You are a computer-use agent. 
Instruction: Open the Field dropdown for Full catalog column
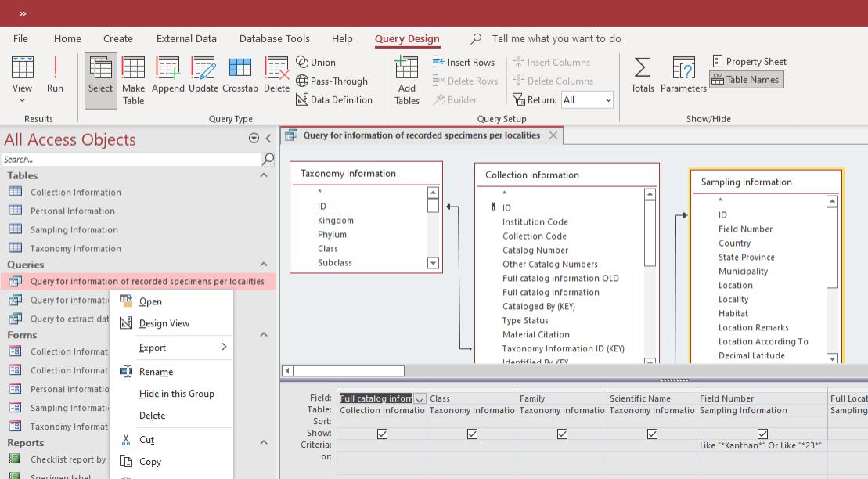point(420,398)
